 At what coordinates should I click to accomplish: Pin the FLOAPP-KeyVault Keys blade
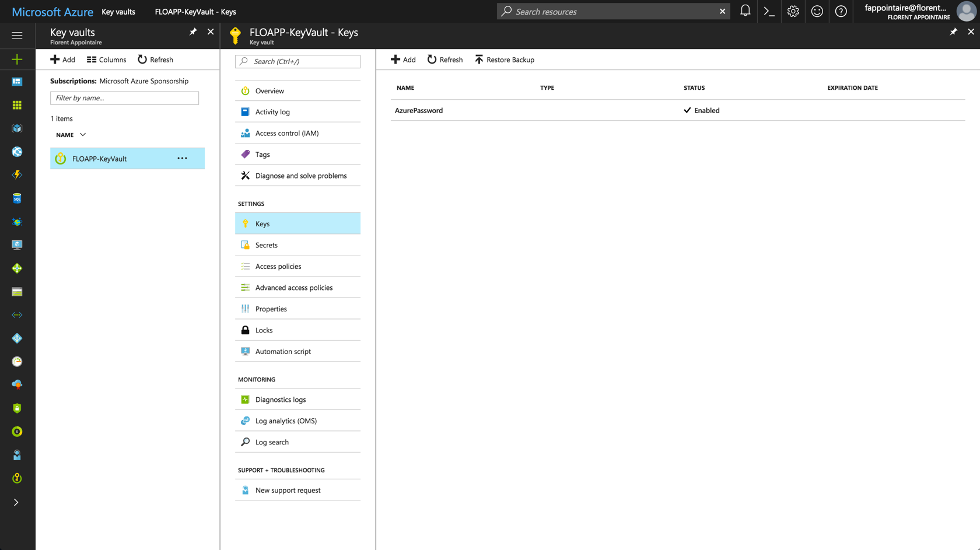tap(953, 31)
